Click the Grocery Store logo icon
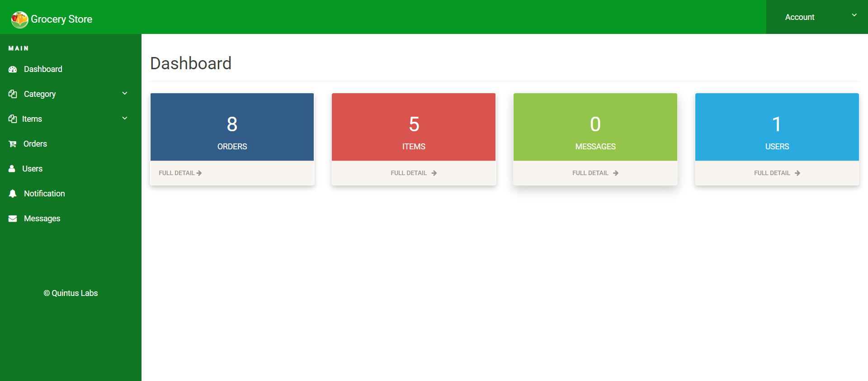868x381 pixels. tap(20, 19)
